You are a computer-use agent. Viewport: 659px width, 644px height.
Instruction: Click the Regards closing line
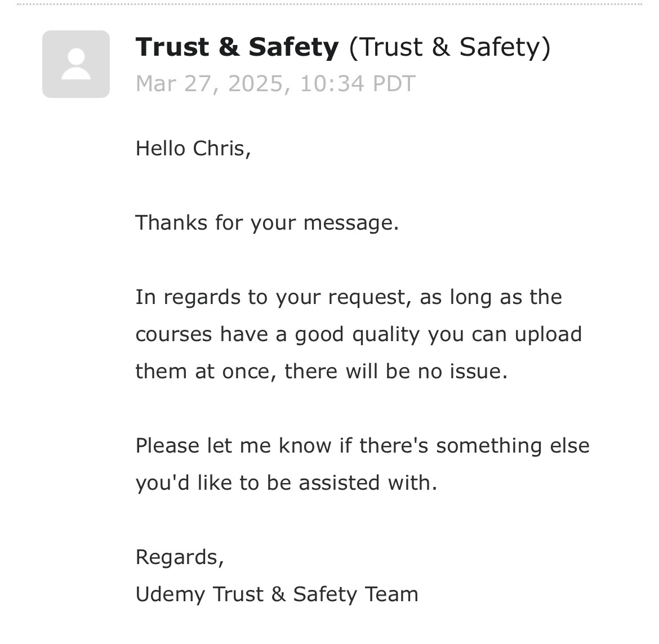coord(180,557)
